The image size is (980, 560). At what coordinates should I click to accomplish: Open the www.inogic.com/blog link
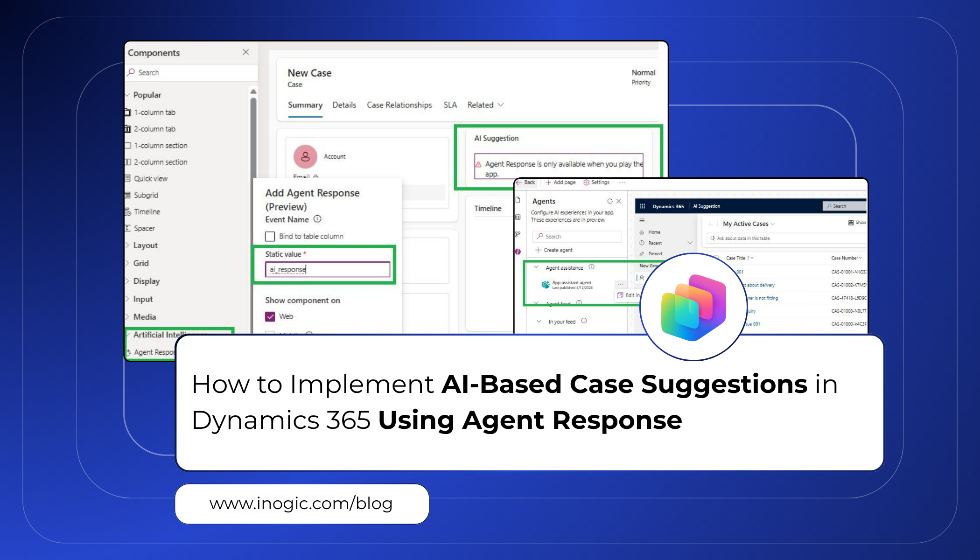pos(301,504)
